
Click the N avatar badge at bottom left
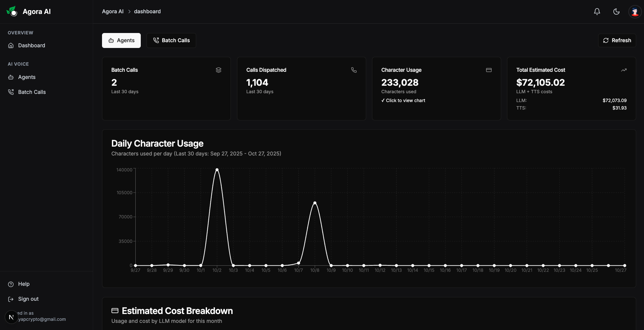(11, 317)
